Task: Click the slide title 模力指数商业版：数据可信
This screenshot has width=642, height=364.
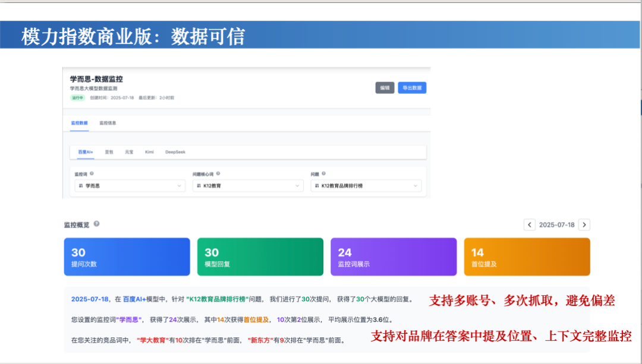Action: [133, 36]
